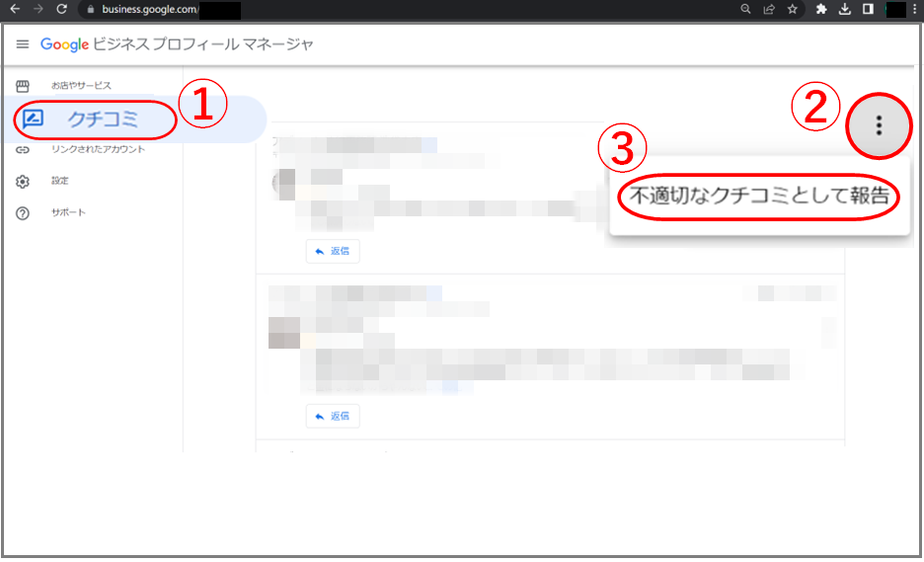Click the クチコミ review icon
Image resolution: width=924 pixels, height=562 pixels.
pos(33,120)
